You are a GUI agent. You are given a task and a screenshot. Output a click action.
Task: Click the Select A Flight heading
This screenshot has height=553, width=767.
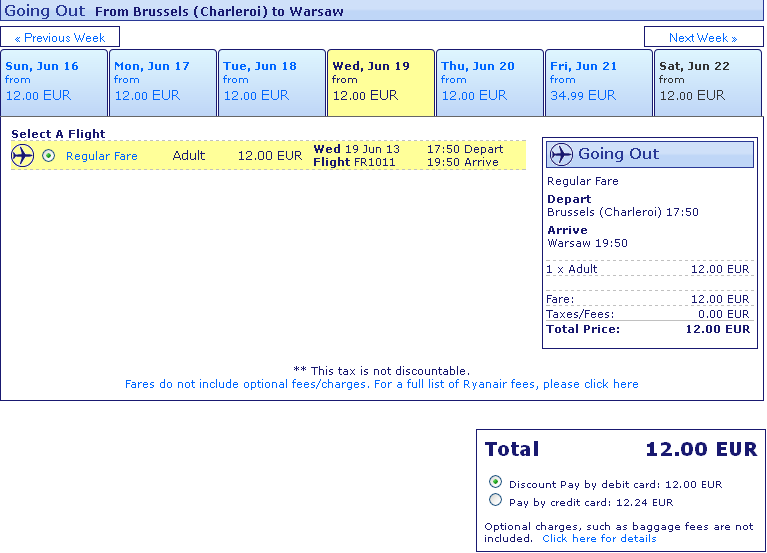coord(58,134)
